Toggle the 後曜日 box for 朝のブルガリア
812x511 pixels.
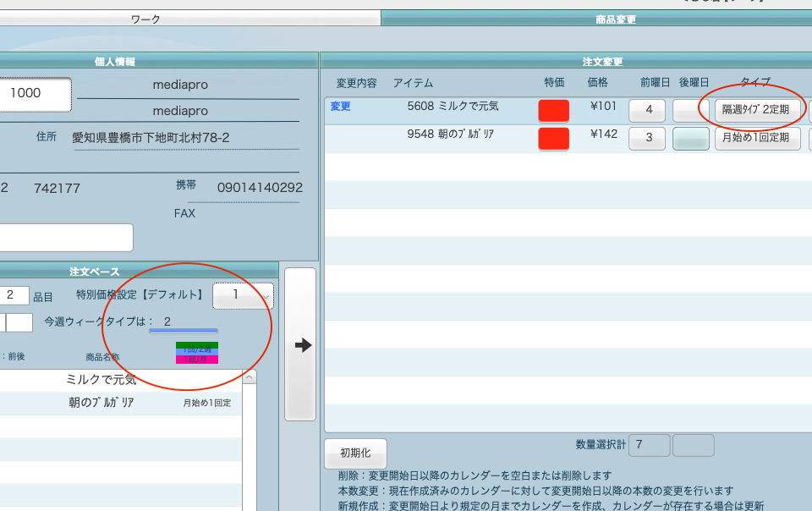coord(690,139)
